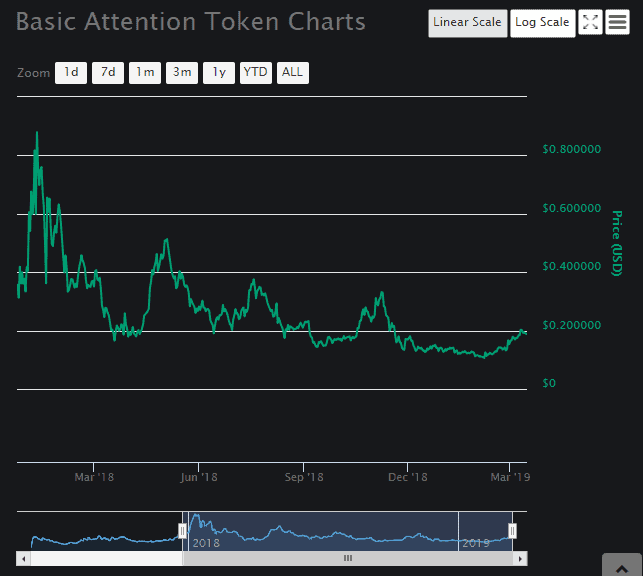Screen dimensions: 643x576
Task: Set zoom range to 7d
Action: (x=108, y=73)
